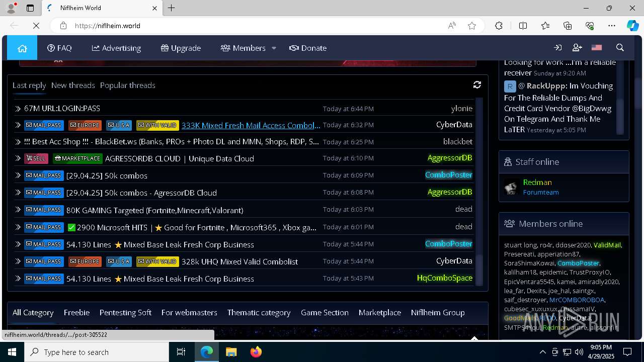Refresh the latest threads list
644x362 pixels.
(477, 85)
